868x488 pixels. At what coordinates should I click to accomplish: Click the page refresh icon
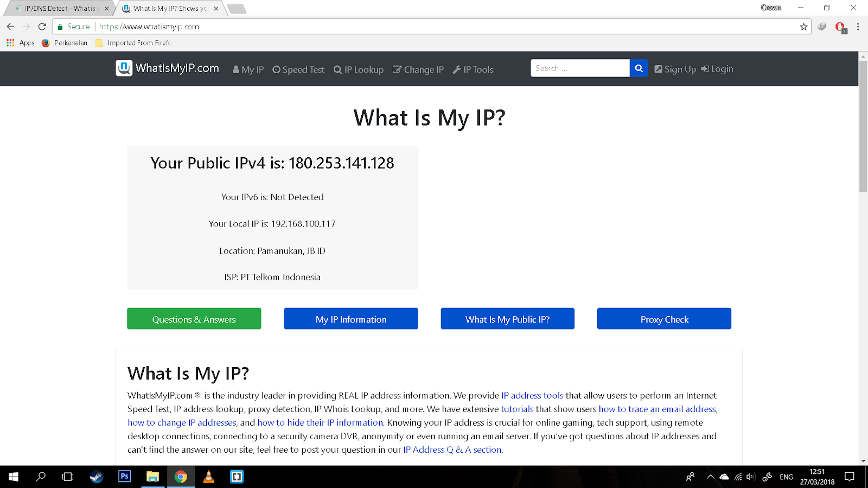tap(42, 26)
